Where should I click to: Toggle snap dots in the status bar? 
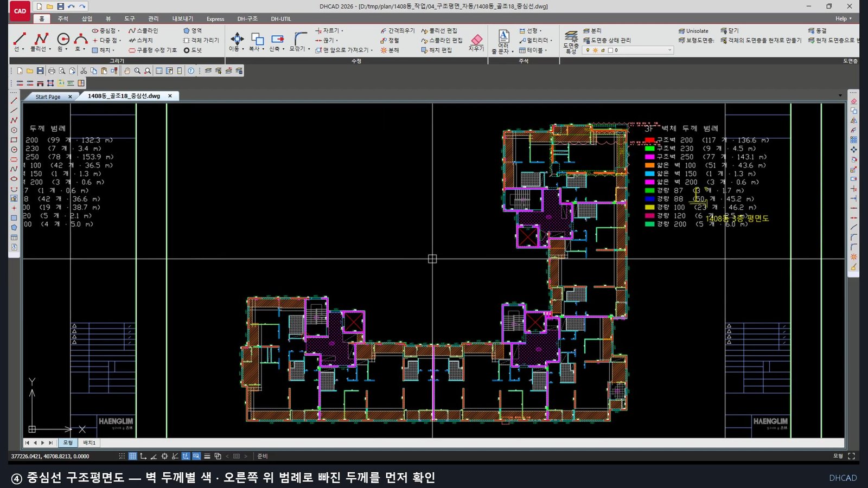point(122,456)
